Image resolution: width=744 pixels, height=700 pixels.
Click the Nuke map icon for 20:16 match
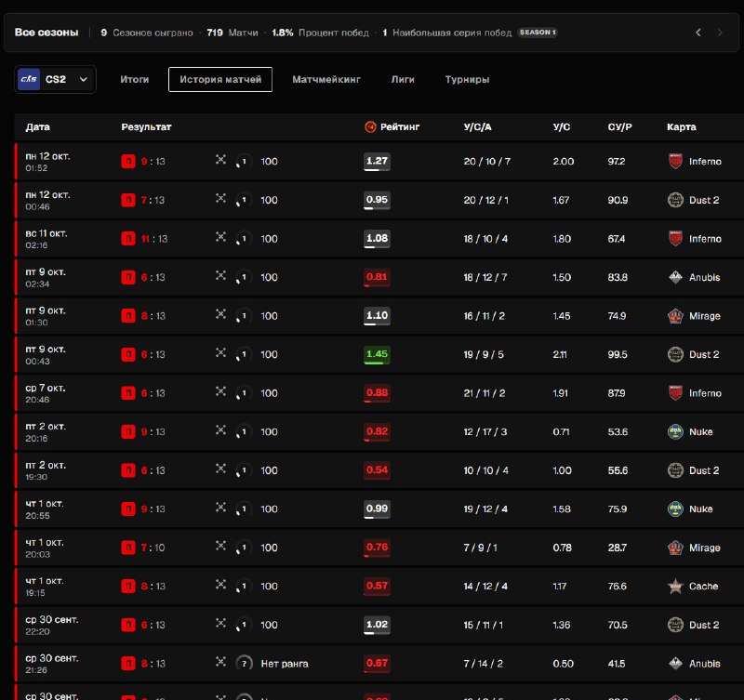click(675, 431)
